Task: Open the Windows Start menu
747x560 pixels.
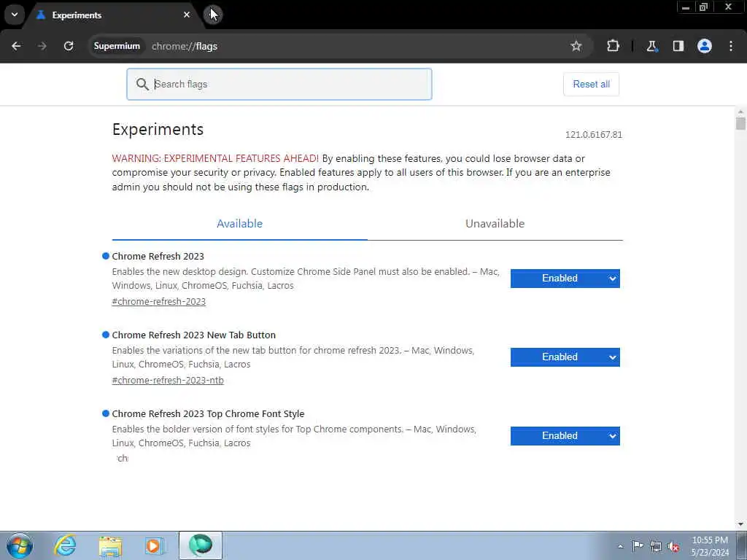Action: pos(20,545)
